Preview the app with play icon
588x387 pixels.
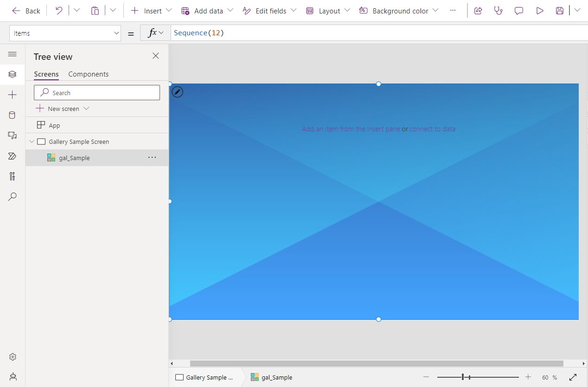539,10
